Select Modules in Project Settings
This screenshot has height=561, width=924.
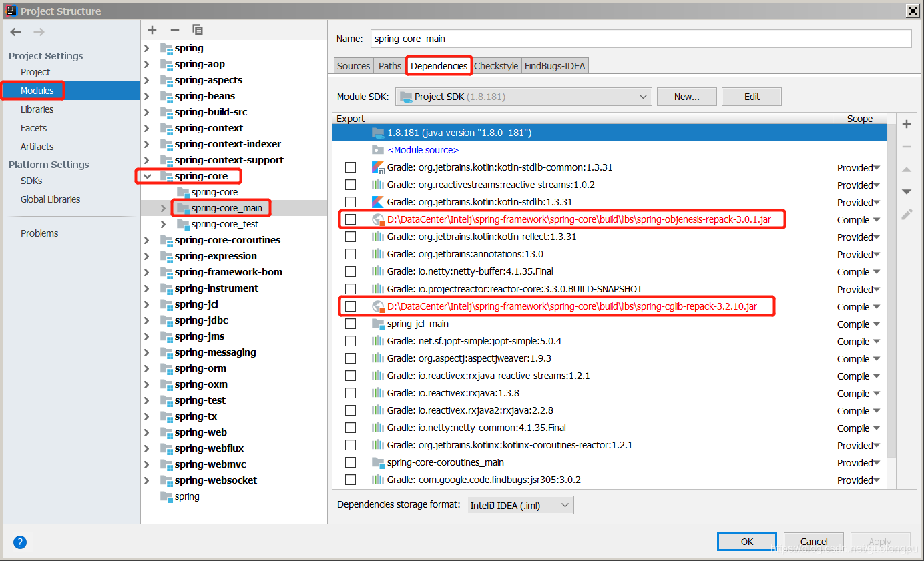[x=70, y=91]
